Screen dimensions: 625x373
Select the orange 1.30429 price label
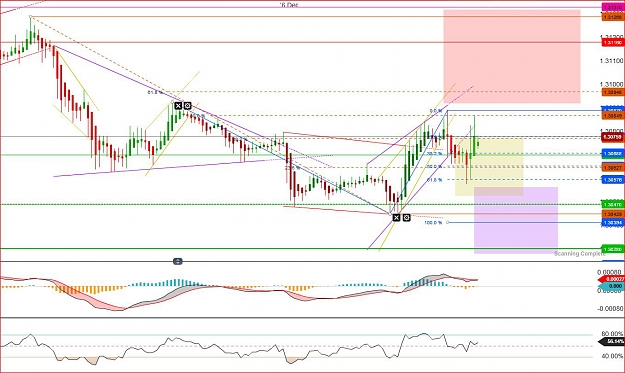(x=613, y=214)
